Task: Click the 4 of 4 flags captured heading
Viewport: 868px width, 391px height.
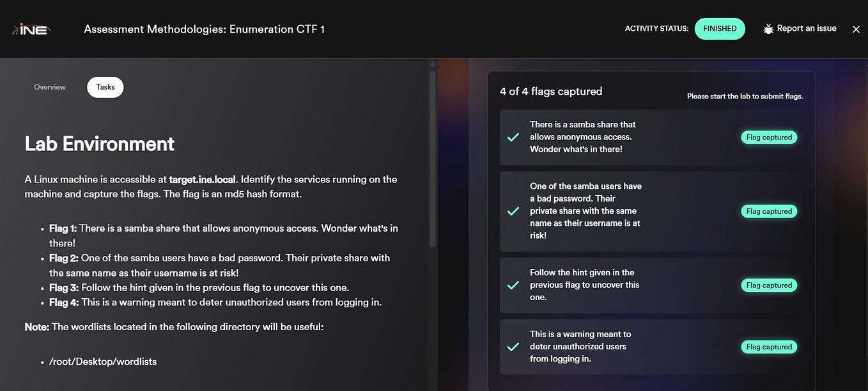Action: 551,92
